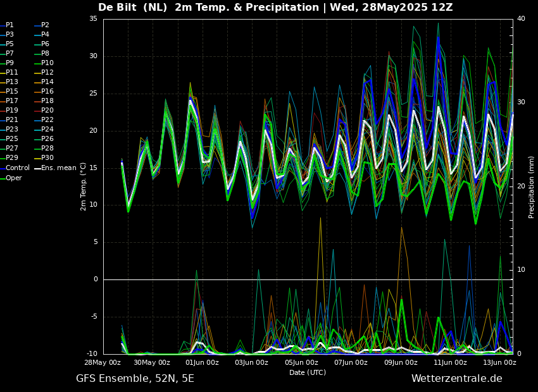Click the 40 tick on precipitation axis
Screen dimensions: 538x392
point(521,19)
